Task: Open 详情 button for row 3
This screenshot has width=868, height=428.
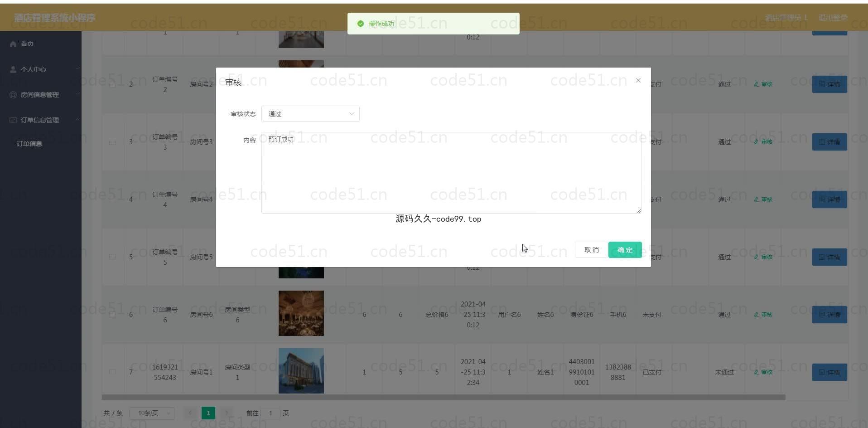Action: [829, 142]
